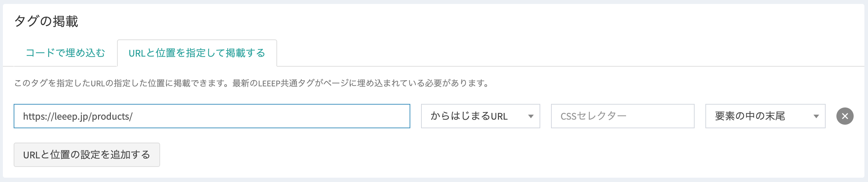Click the CSSセレクター placeholder text
868x182 pixels.
[x=593, y=116]
